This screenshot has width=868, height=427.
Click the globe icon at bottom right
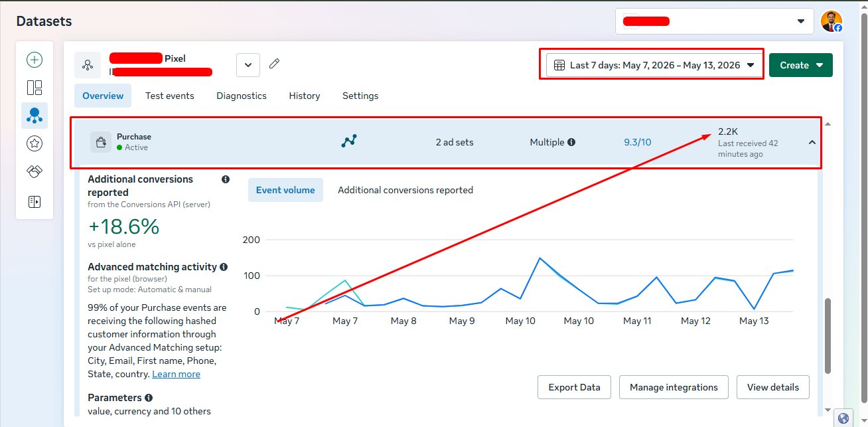pyautogui.click(x=843, y=418)
